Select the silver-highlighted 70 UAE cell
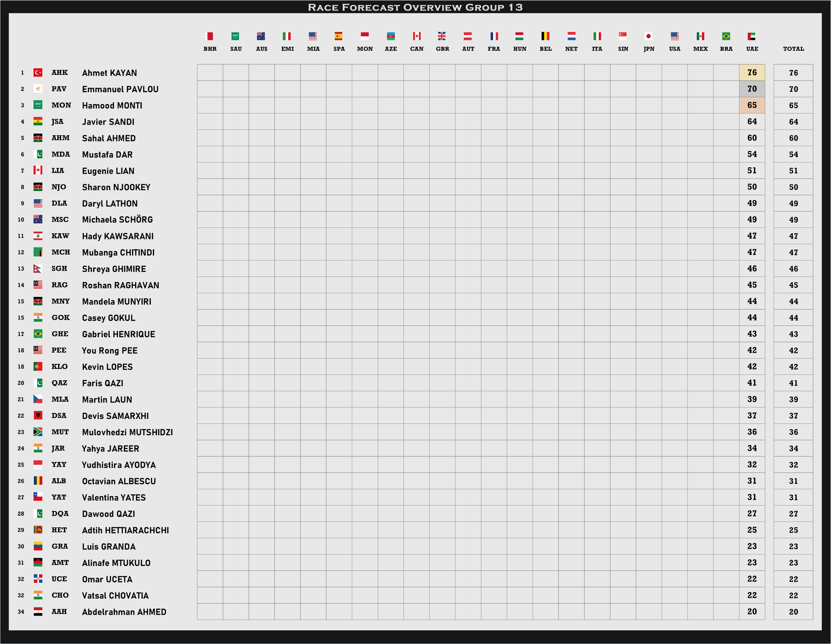The width and height of the screenshot is (831, 644). [x=752, y=89]
